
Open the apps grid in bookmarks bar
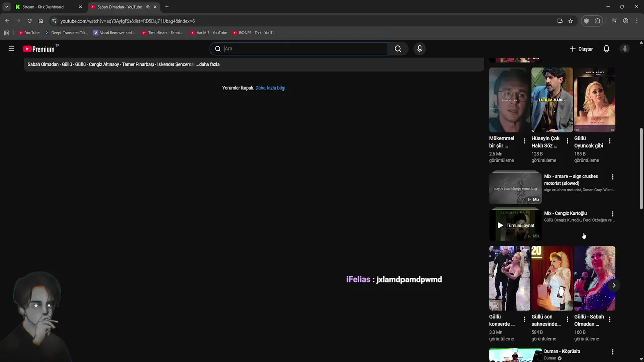tap(6, 33)
